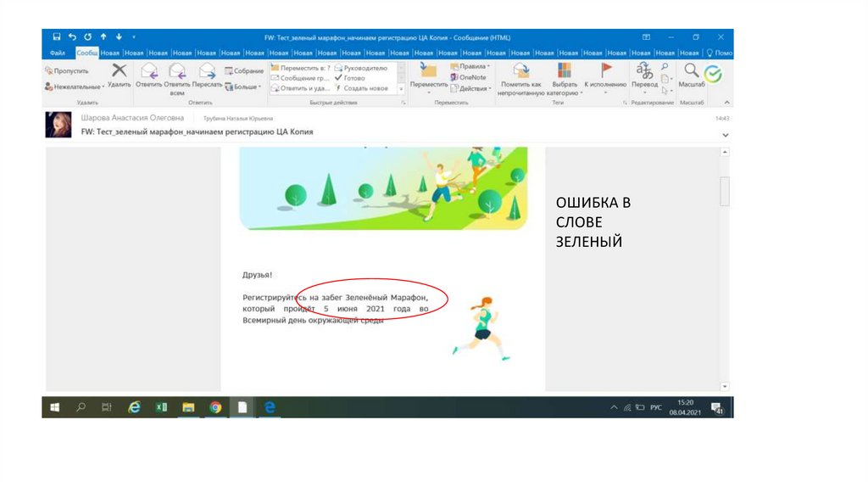
Task: Click Создать новое quick step
Action: (x=364, y=88)
